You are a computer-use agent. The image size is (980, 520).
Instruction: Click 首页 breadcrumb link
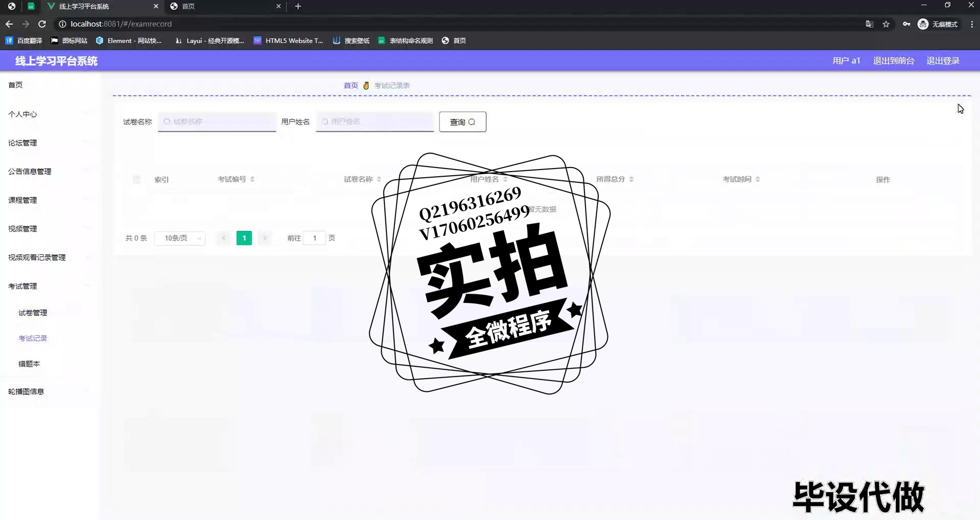click(351, 85)
